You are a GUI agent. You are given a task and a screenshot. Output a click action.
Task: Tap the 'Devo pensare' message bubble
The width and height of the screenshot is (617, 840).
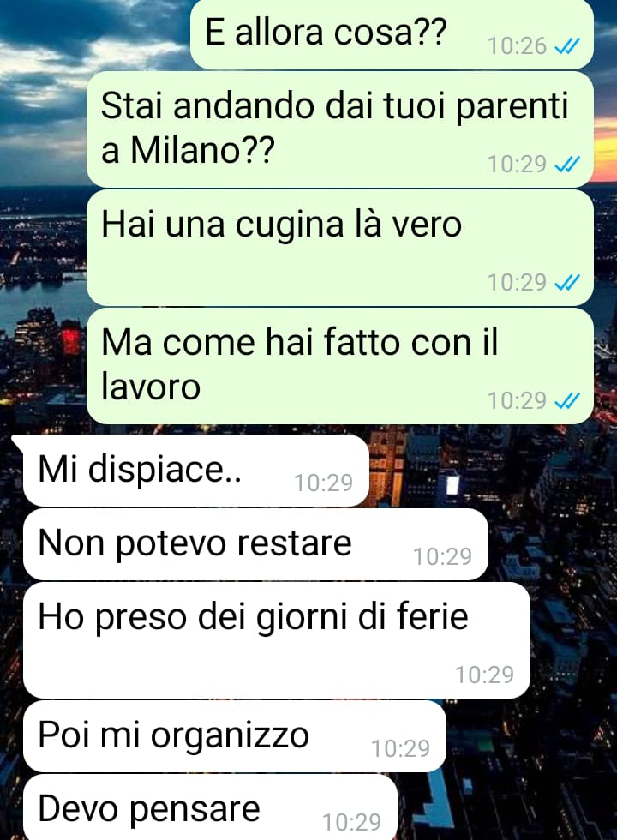(x=210, y=807)
